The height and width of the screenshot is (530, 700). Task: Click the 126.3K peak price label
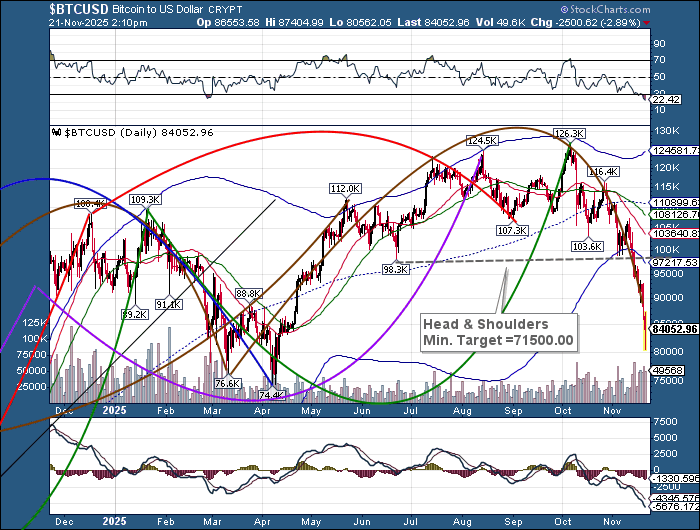tap(568, 133)
